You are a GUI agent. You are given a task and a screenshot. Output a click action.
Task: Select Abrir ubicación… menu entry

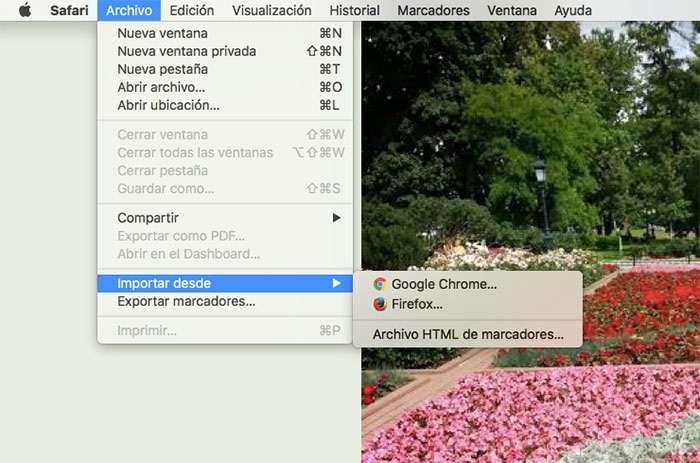coord(168,105)
